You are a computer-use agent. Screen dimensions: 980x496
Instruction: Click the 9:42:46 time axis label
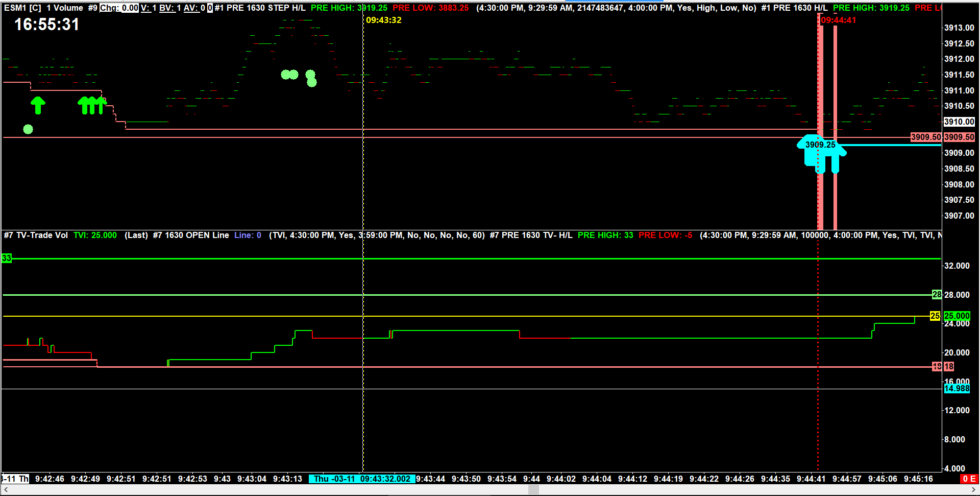50,479
